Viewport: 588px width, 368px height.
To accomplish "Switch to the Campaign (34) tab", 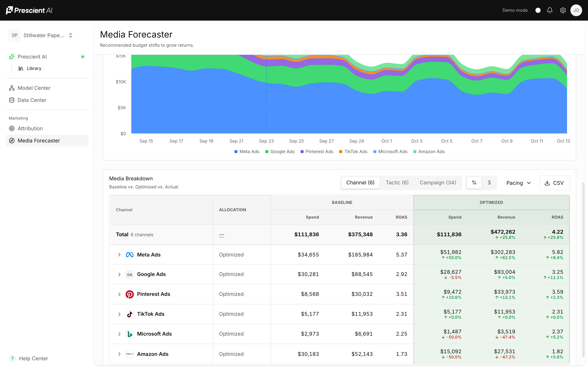I will click(438, 183).
